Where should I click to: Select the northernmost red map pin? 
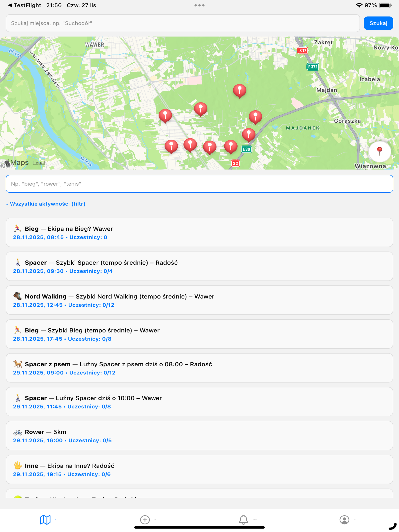coord(240,91)
